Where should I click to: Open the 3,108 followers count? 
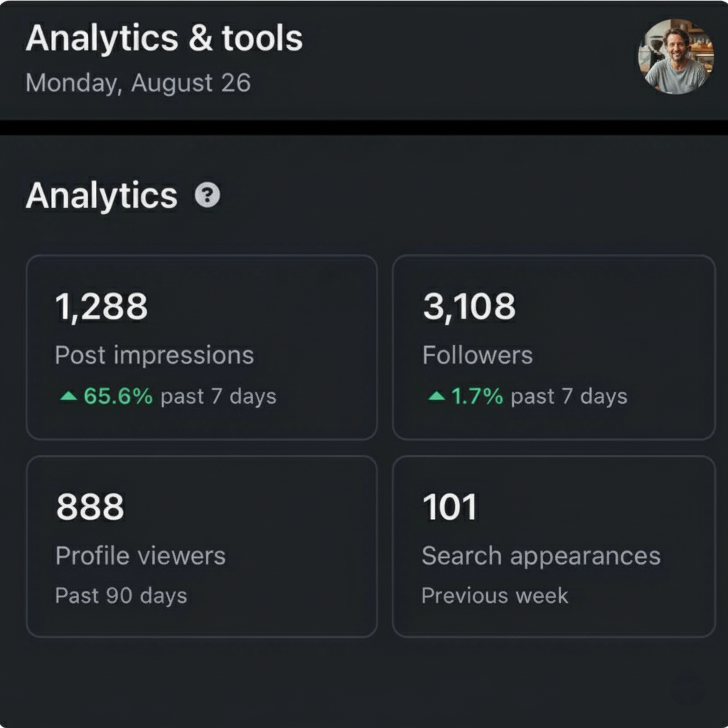(469, 306)
